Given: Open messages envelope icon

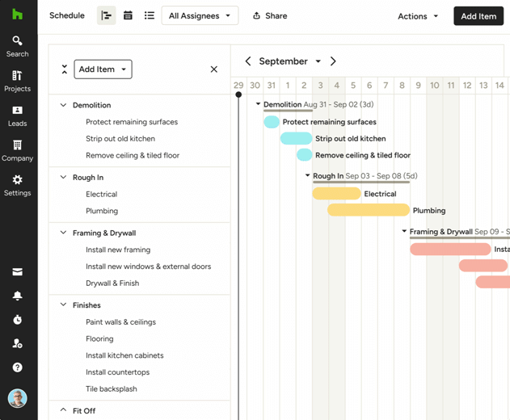Looking at the screenshot, I should click(x=17, y=271).
